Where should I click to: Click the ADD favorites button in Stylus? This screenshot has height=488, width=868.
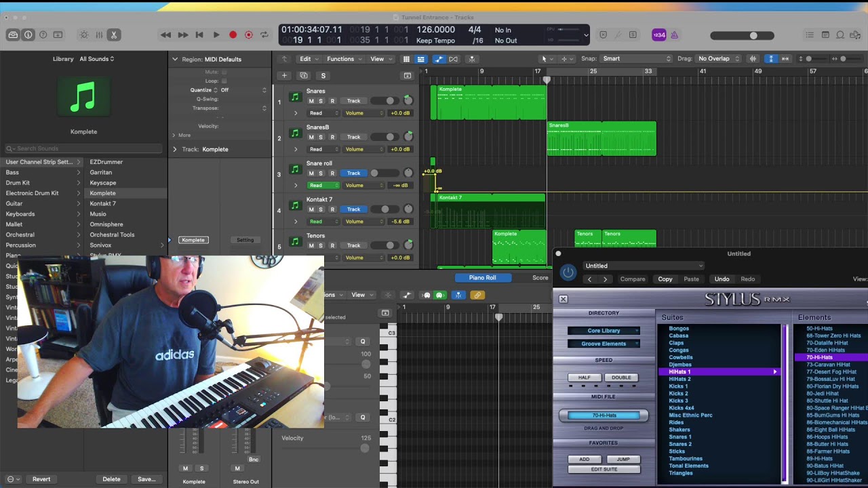tap(584, 459)
